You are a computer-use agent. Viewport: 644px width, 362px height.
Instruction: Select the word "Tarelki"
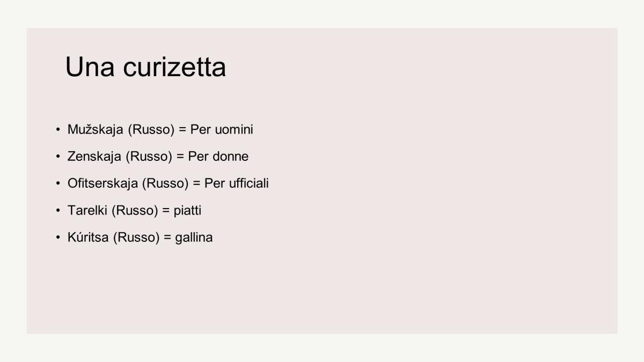(88, 210)
